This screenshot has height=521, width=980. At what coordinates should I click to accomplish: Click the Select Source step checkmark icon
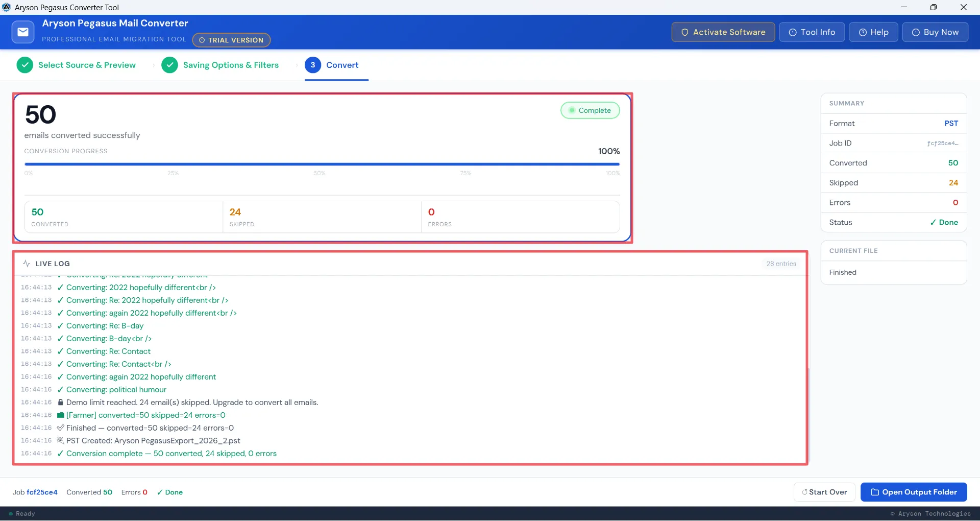click(x=24, y=65)
